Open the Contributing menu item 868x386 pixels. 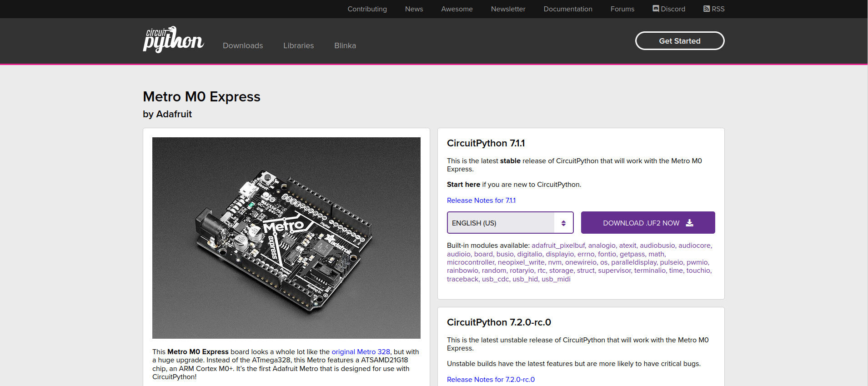(x=367, y=9)
